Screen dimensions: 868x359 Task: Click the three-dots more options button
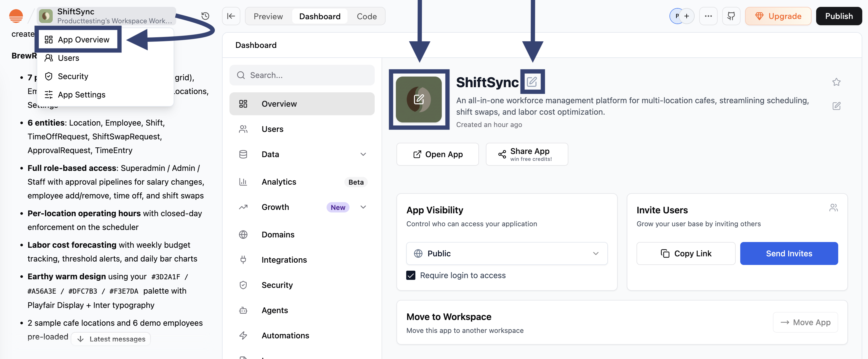pos(708,16)
